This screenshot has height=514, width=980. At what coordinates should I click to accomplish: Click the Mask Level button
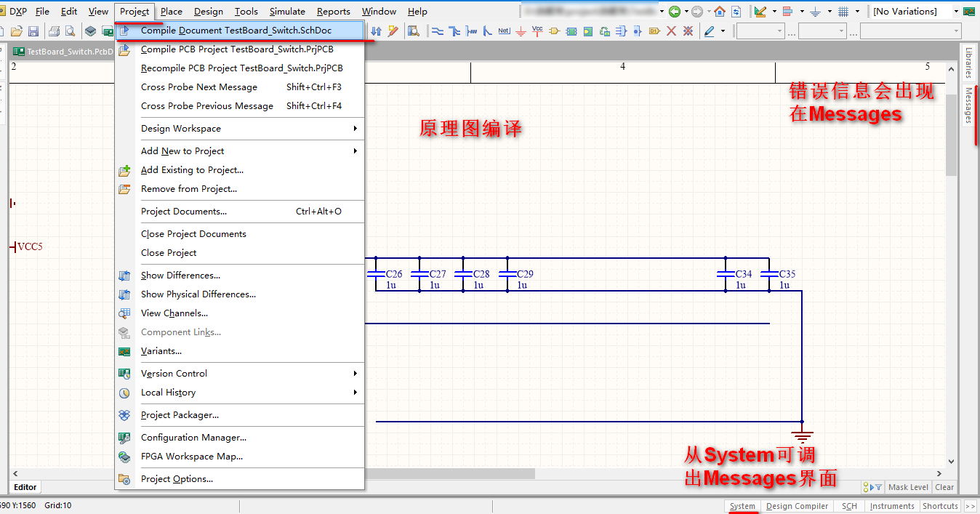coord(908,488)
